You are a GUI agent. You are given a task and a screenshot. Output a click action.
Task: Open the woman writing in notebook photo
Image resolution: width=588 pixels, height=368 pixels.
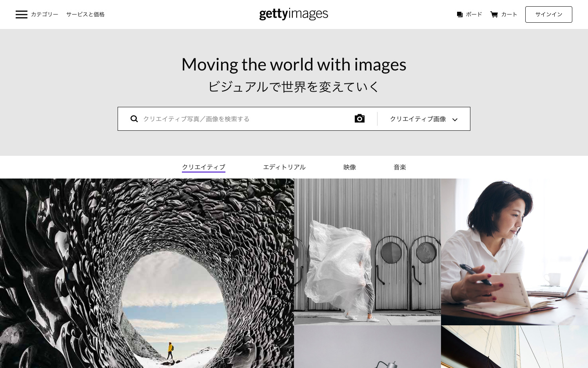(514, 252)
